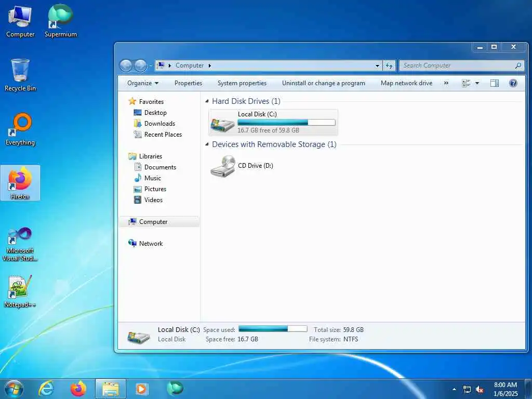
Task: Click the magnifier icon in Search Computer box
Action: (518, 65)
